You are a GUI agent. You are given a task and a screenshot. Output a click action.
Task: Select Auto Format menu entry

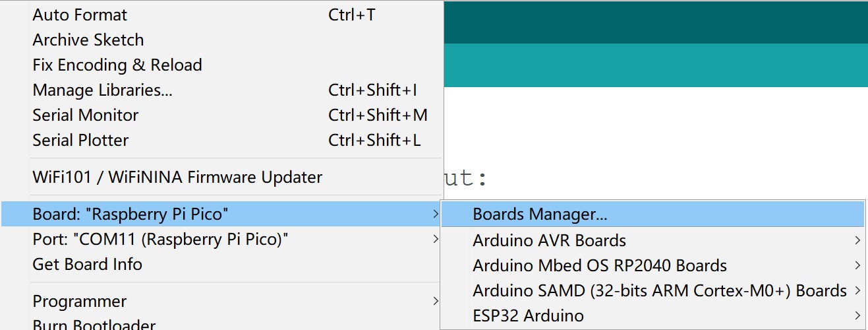tap(221, 15)
